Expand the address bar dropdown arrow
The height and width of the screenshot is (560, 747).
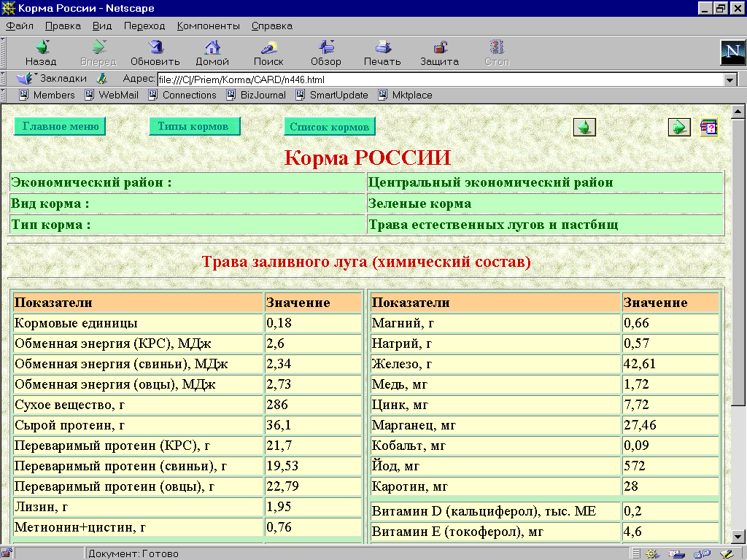click(729, 80)
